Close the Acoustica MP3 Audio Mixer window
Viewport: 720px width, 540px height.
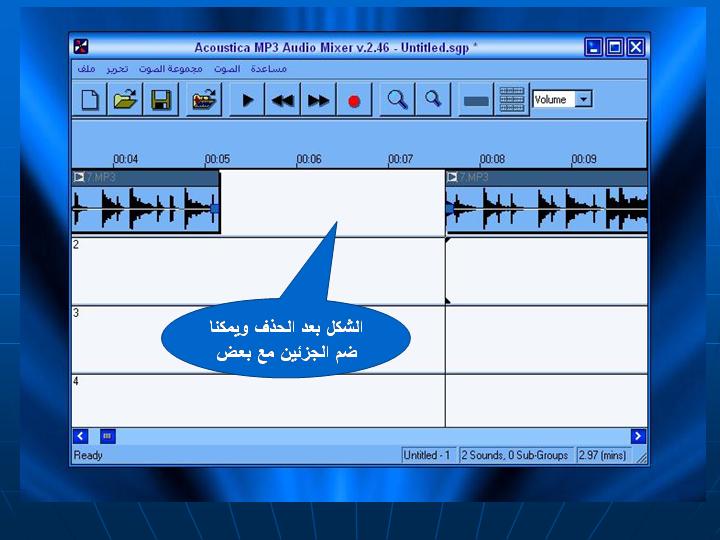tap(636, 47)
